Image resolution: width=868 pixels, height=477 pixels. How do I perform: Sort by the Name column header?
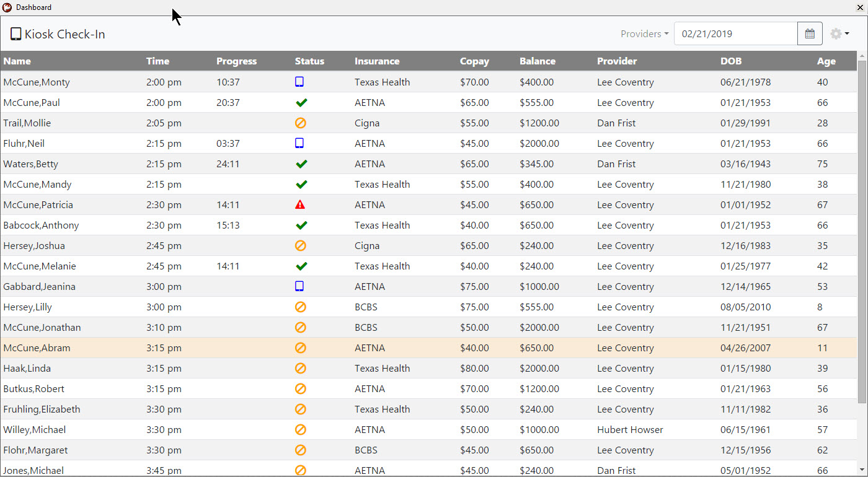(17, 61)
